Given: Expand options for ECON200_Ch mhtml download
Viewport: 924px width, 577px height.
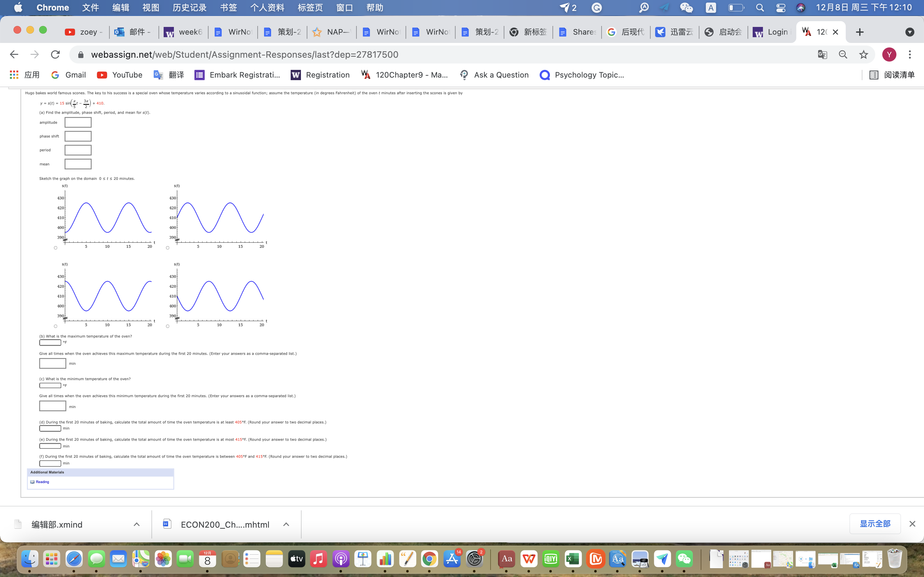Looking at the screenshot, I should 286,524.
